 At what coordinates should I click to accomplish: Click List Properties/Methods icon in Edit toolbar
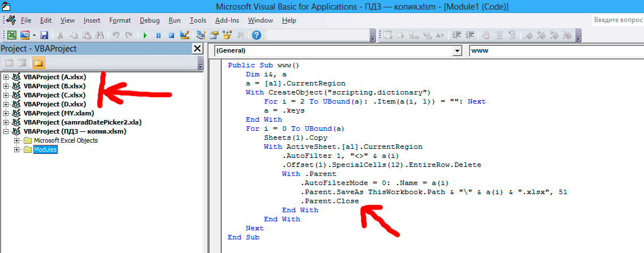pos(388,35)
